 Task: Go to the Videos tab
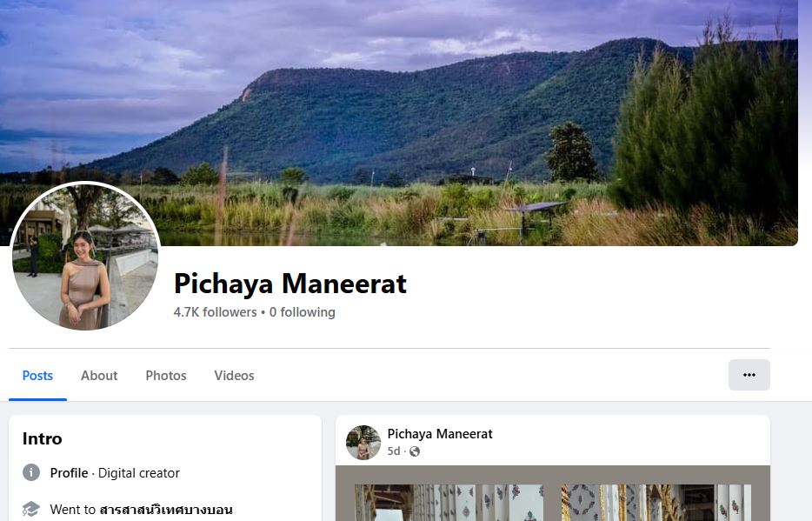(234, 376)
